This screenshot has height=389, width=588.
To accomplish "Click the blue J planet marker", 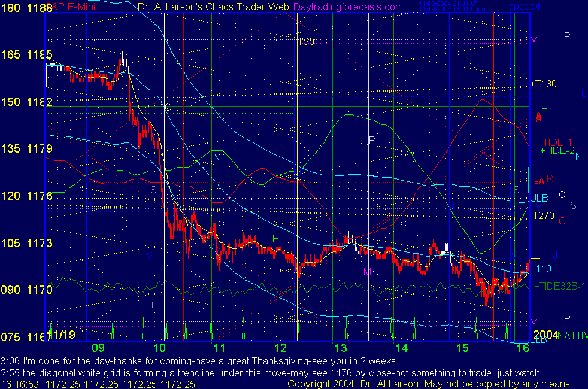I will [555, 256].
